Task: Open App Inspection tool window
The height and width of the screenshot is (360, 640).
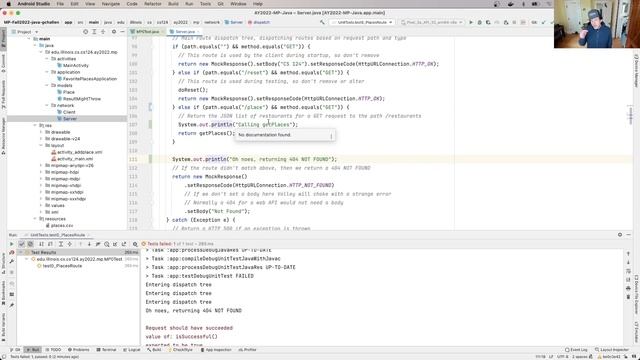Action: coord(216,350)
